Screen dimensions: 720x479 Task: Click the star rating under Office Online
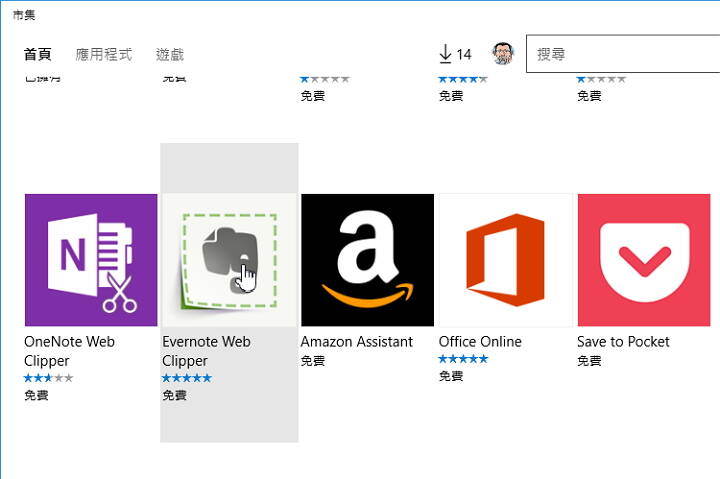pos(463,359)
